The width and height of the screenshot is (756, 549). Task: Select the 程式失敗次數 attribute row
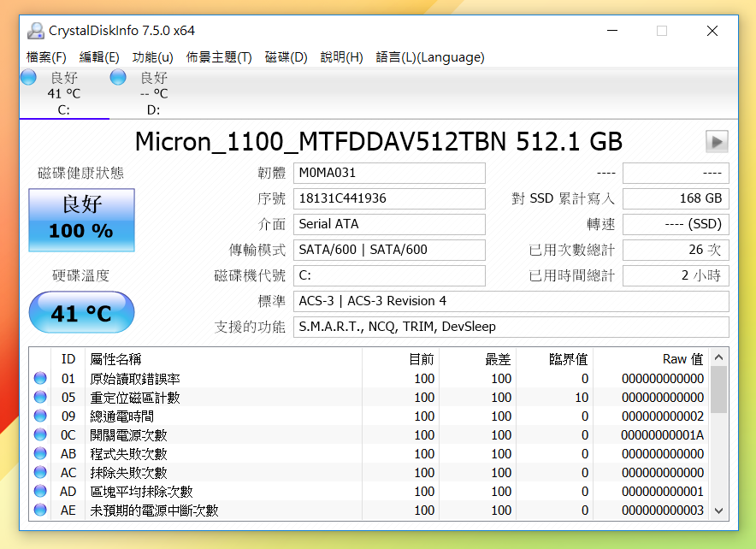tap(369, 453)
